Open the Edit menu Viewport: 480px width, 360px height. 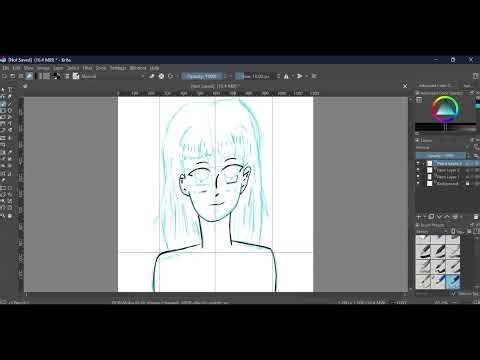coord(16,68)
